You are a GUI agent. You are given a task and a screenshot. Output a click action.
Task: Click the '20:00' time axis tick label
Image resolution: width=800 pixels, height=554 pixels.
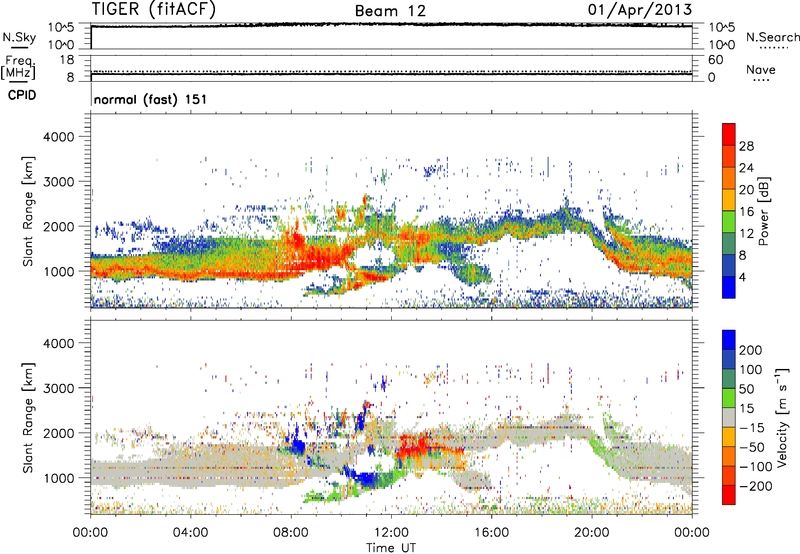pyautogui.click(x=591, y=533)
